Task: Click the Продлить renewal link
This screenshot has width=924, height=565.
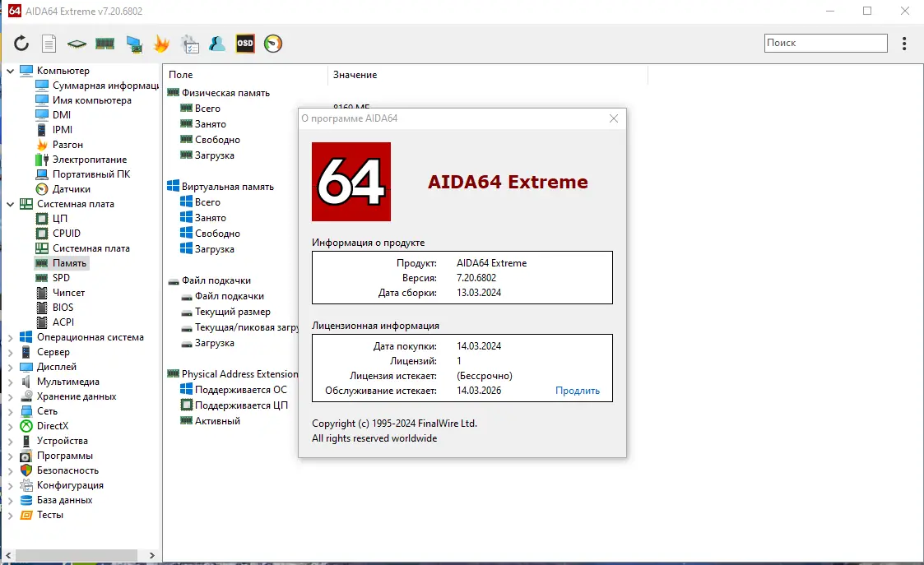Action: click(578, 391)
